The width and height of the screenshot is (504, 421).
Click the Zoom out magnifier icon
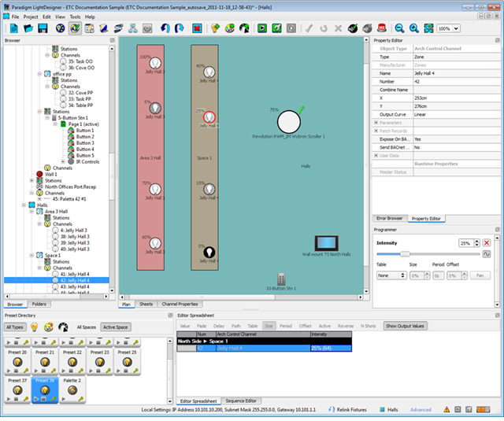click(x=399, y=28)
